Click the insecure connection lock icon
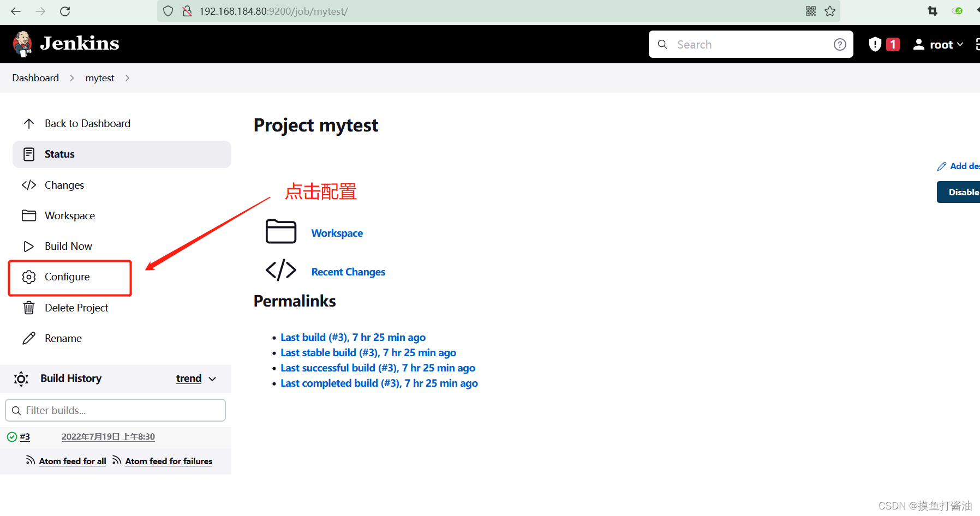This screenshot has height=516, width=980. point(187,11)
